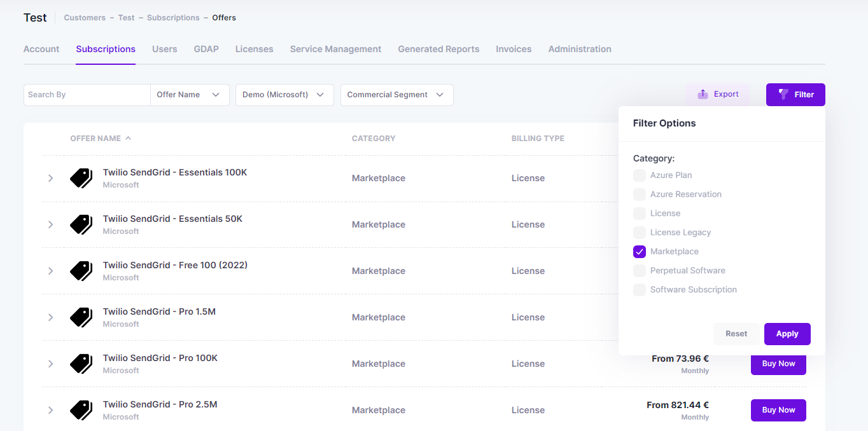Open the Administration tab
The height and width of the screenshot is (431, 868).
tap(580, 49)
